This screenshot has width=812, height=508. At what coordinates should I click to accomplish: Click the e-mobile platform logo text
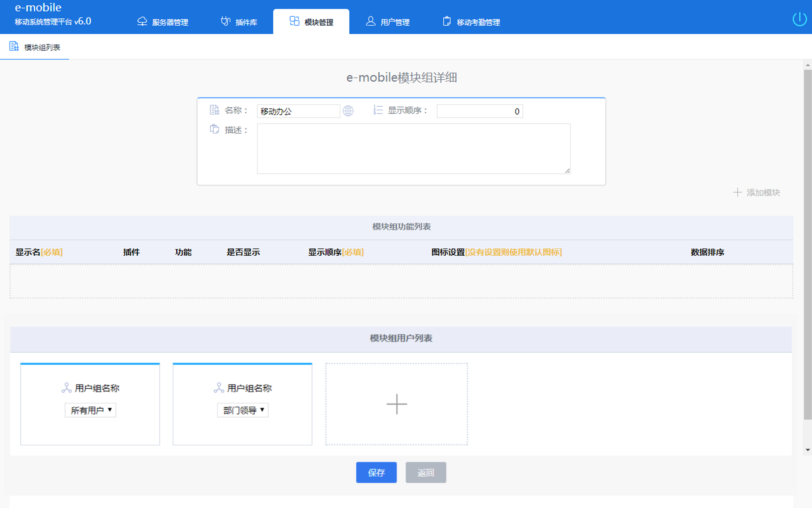point(38,7)
